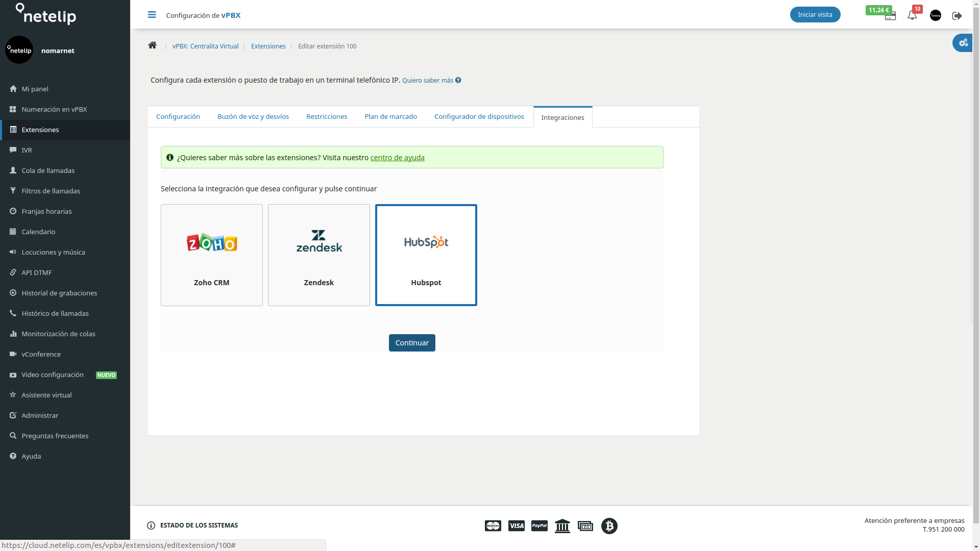Click the Visa payment icon

pyautogui.click(x=517, y=526)
